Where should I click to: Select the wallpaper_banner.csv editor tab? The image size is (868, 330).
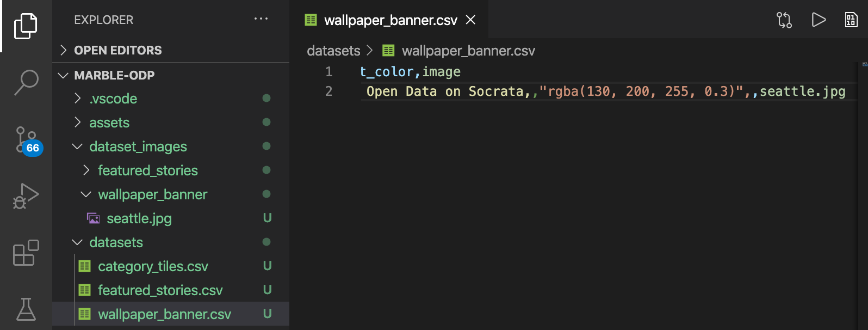(x=390, y=20)
